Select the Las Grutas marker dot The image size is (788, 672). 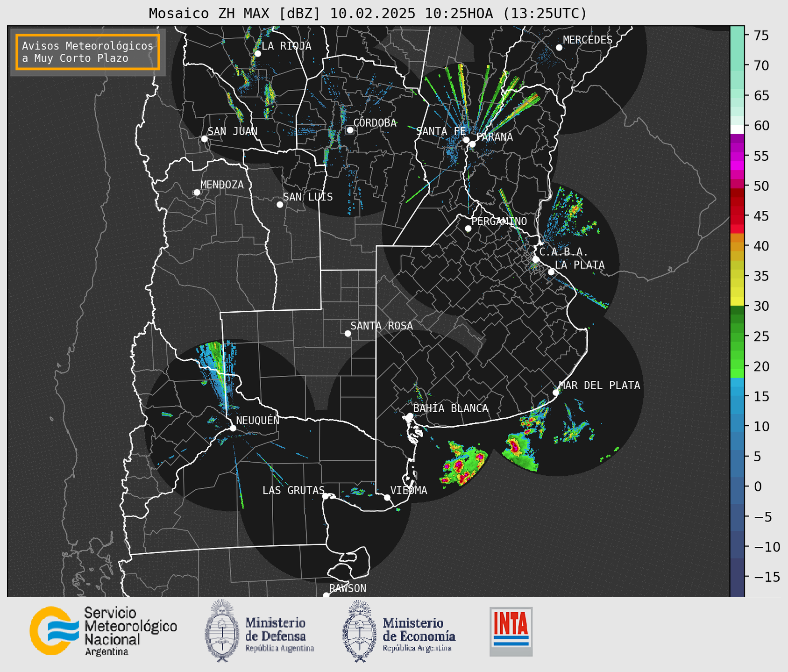(326, 496)
